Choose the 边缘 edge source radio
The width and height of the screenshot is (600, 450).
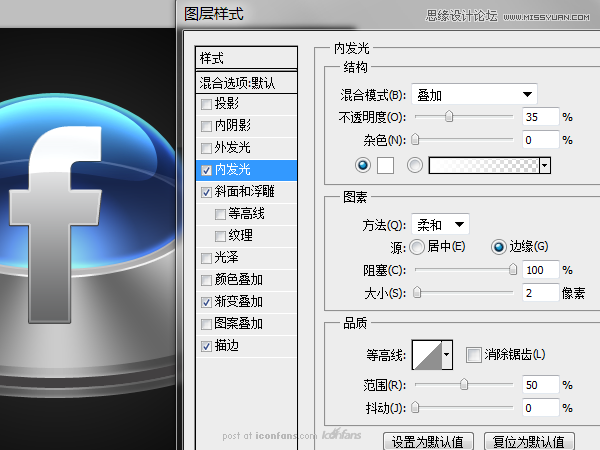point(499,247)
